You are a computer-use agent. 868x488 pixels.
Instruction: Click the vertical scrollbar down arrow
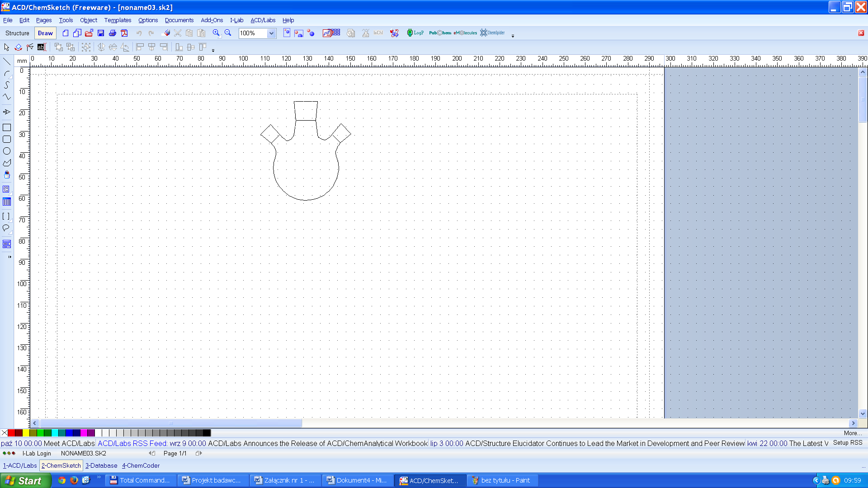click(863, 413)
